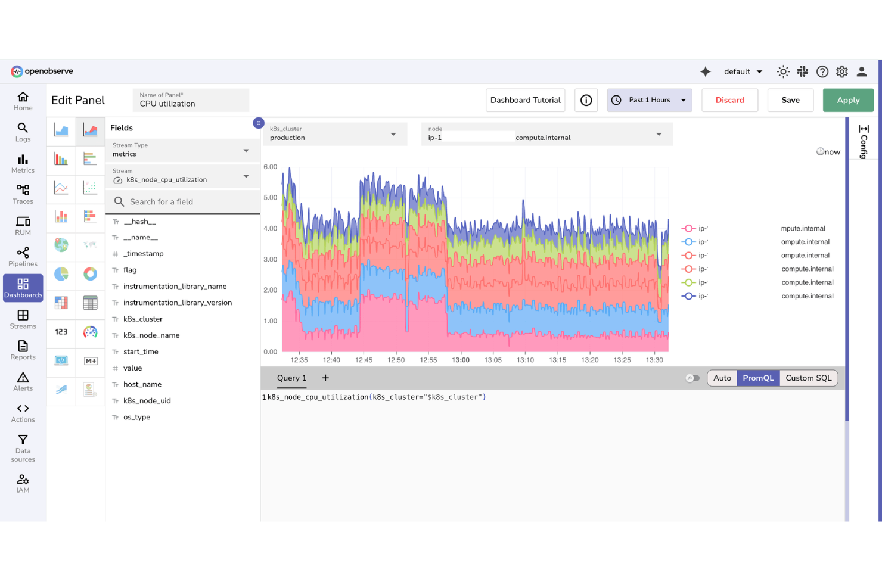Open the Past 1 Hours time picker
This screenshot has height=588, width=882.
click(649, 100)
